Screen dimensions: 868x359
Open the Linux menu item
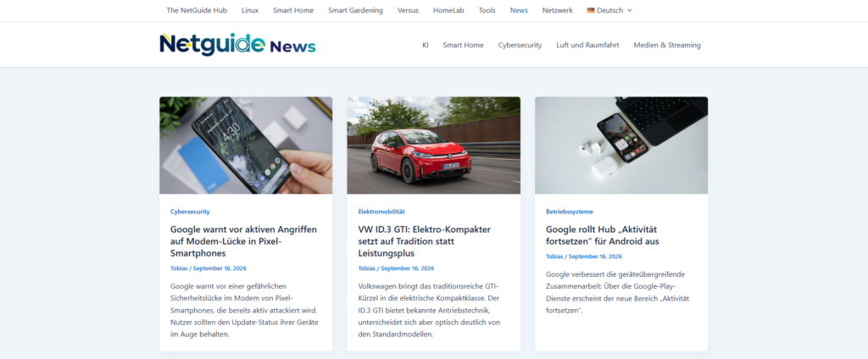[250, 10]
